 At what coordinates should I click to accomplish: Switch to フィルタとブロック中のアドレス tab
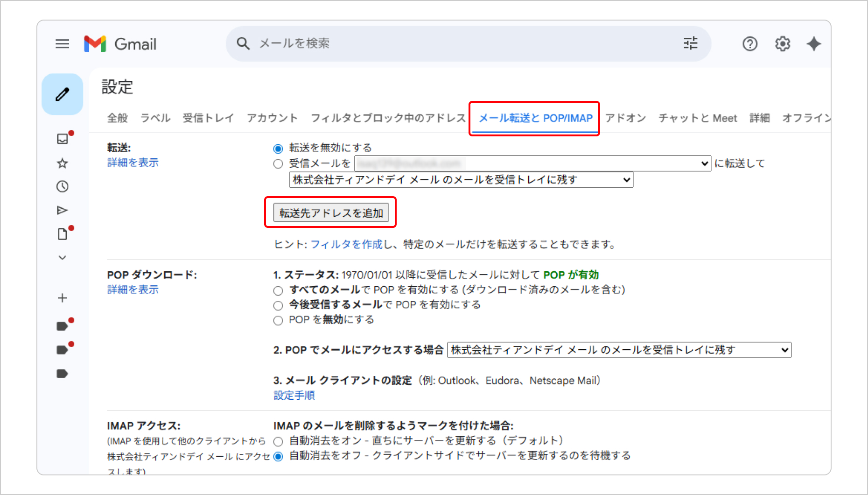pos(388,118)
